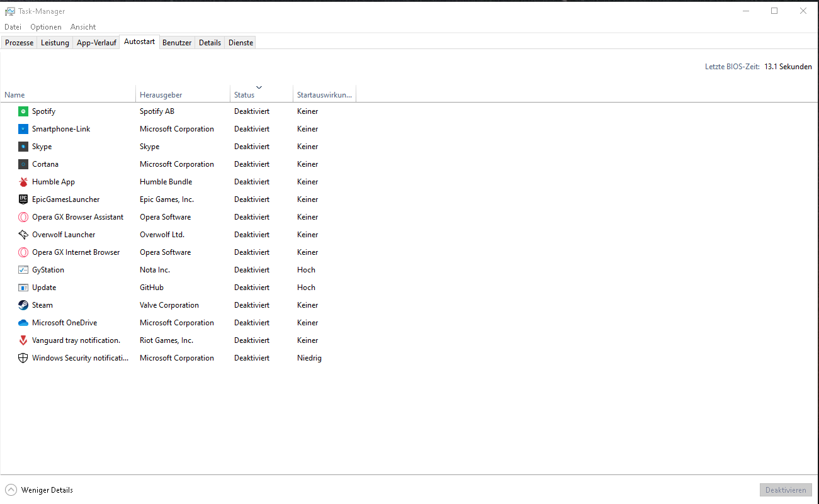Click the Task-Manager title bar icon
The image size is (819, 504).
[x=10, y=11]
